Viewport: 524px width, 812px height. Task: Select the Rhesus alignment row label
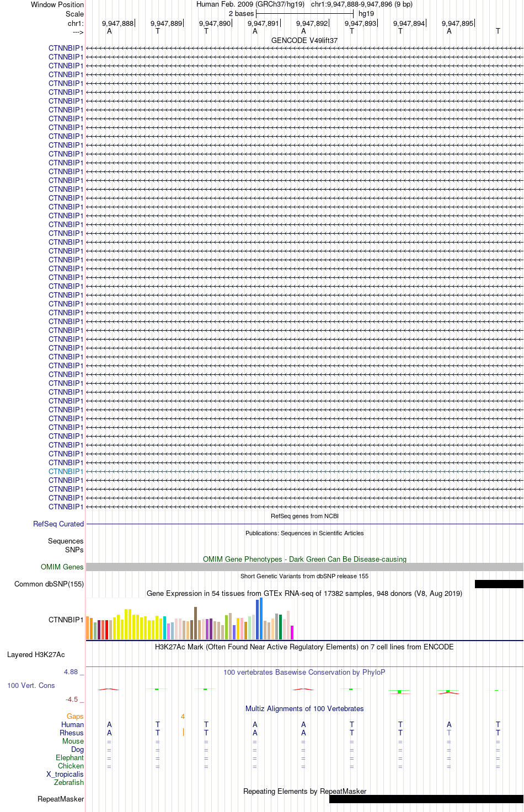tap(72, 733)
